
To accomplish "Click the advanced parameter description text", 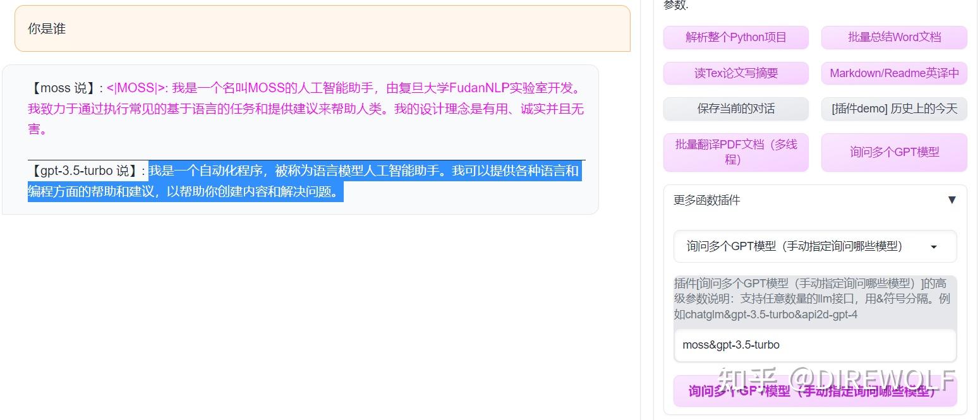I will coord(813,299).
